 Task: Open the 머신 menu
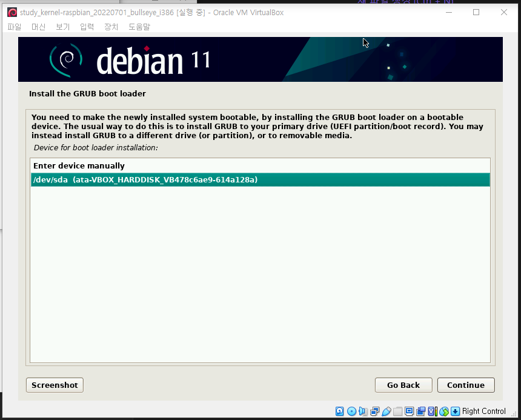click(38, 27)
